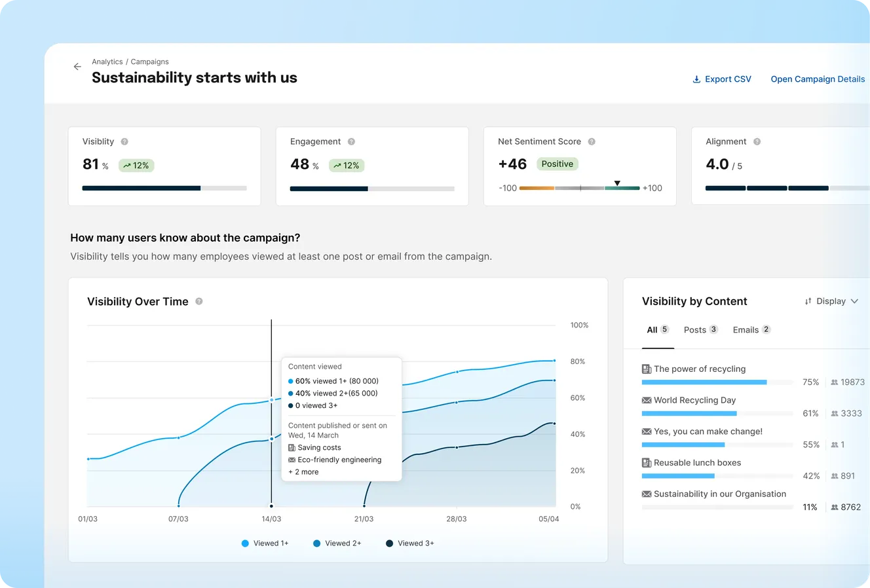870x588 pixels.
Task: Click viewers icon next to 891
Action: (x=835, y=476)
